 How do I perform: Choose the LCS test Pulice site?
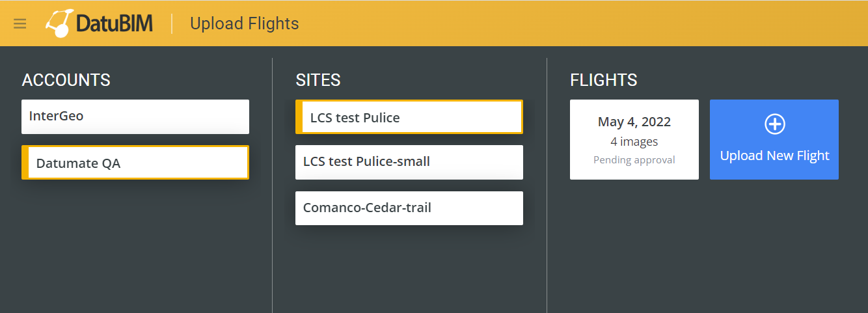[409, 117]
